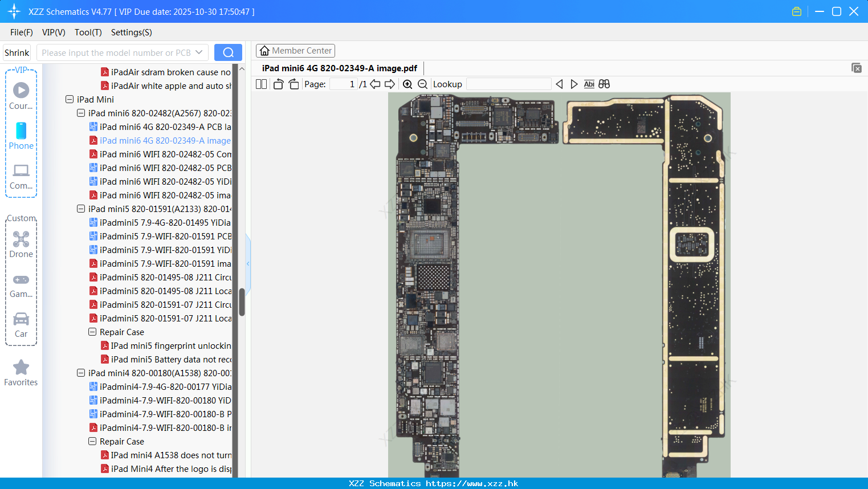
Task: Collapse the iPad Mini tree node
Action: pyautogui.click(x=70, y=99)
